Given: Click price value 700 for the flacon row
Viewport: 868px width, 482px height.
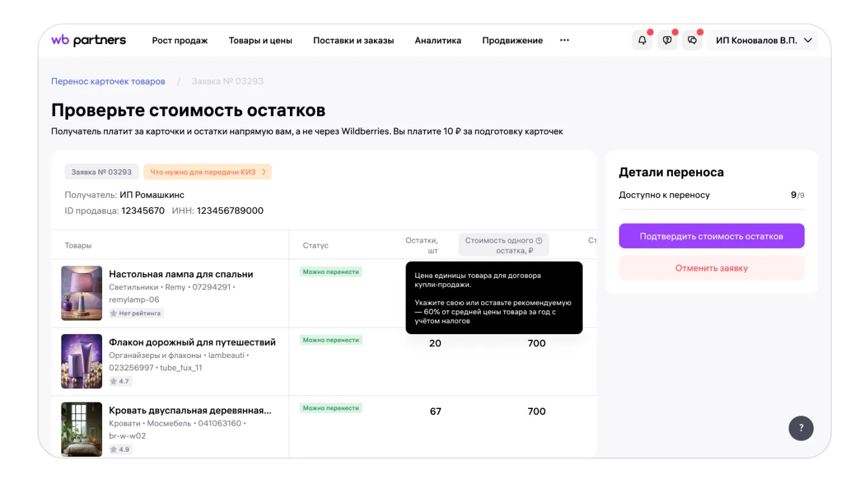Looking at the screenshot, I should (536, 343).
